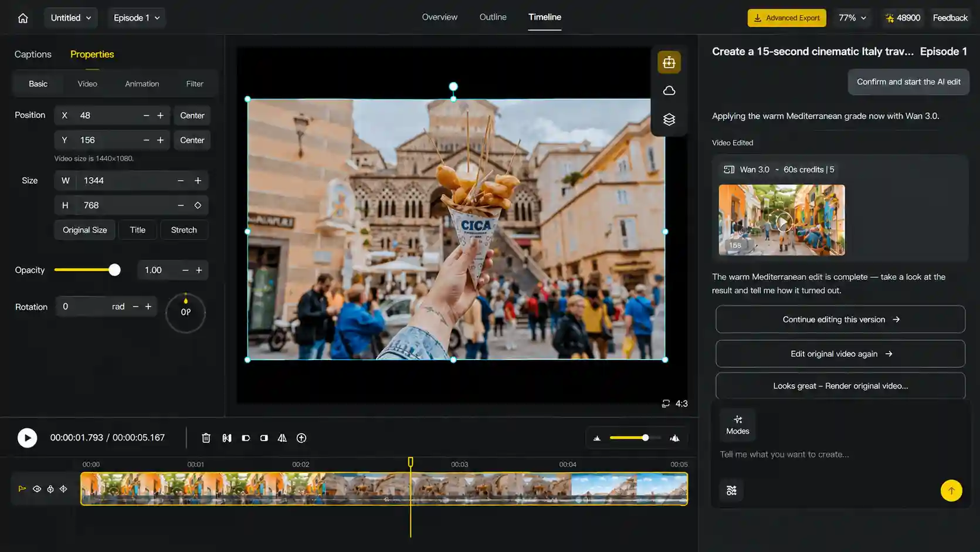Click the Original Size button
Image resolution: width=980 pixels, height=552 pixels.
[x=85, y=230]
